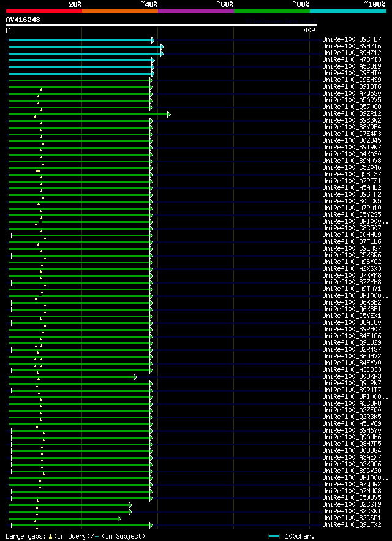
Task: Click the green alignment bar for Q9ZR12
Action: [88, 114]
